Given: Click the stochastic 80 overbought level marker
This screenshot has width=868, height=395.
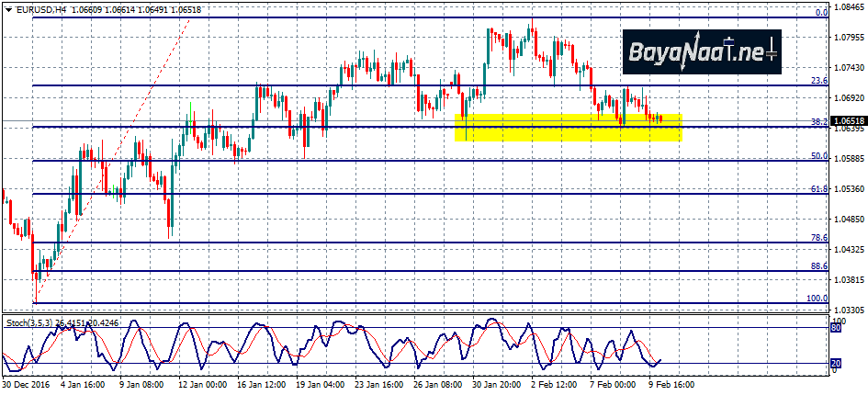Looking at the screenshot, I should (836, 327).
